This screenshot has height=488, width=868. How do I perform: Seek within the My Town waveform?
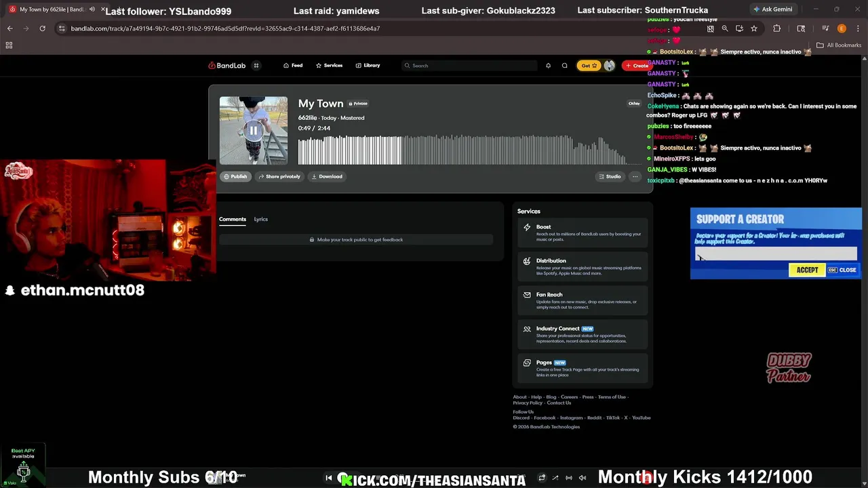(470, 150)
